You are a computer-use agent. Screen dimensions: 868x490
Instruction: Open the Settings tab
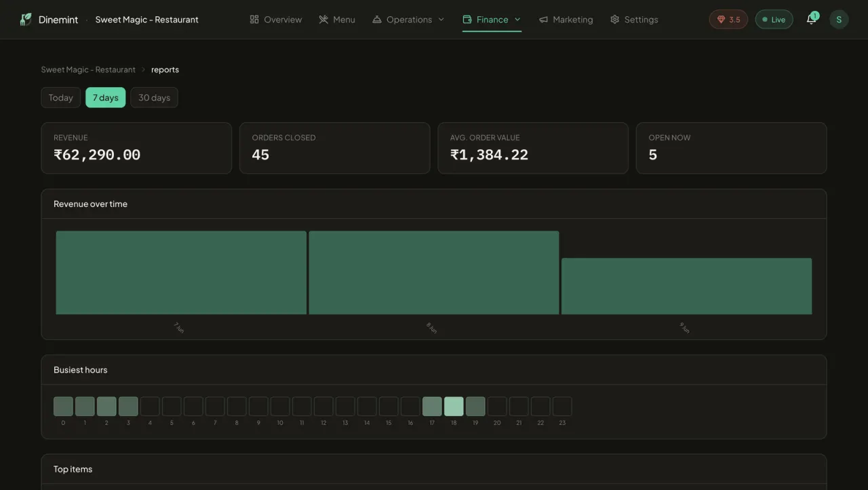pos(634,20)
